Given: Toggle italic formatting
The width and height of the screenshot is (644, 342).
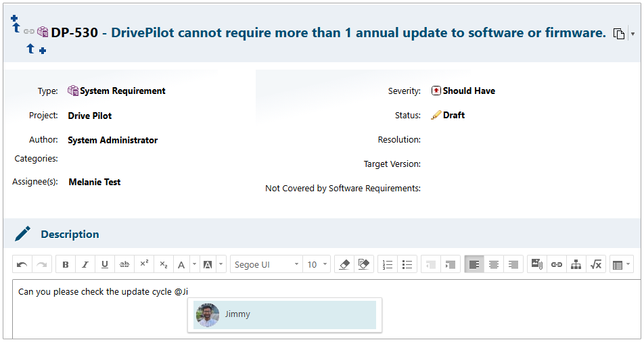Looking at the screenshot, I should click(85, 264).
